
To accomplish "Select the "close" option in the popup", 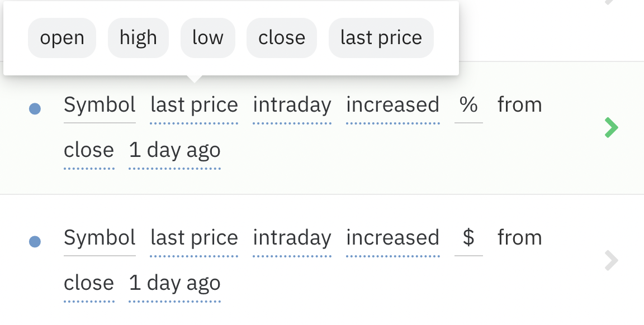I will [282, 38].
